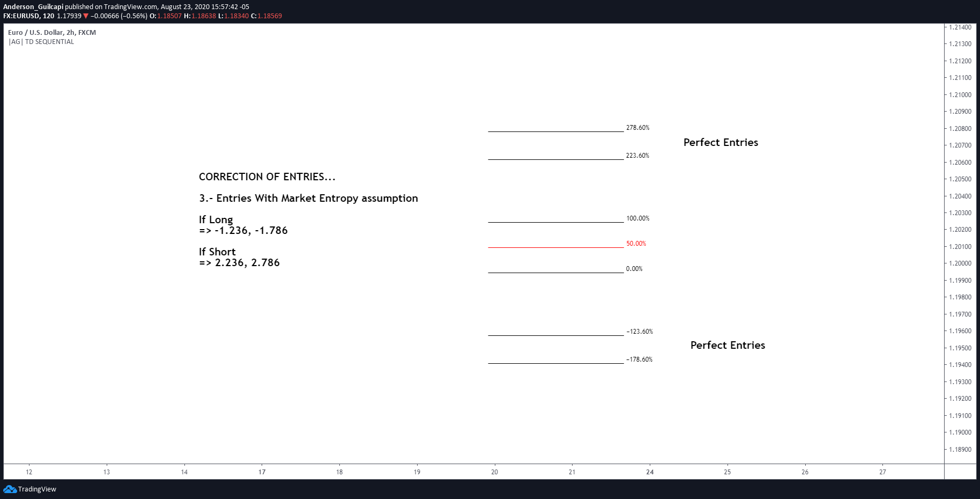Screen dimensions: 980x499
Task: Click the Euro / U.S. Dollar, 2h, FXCM title
Action: 52,33
